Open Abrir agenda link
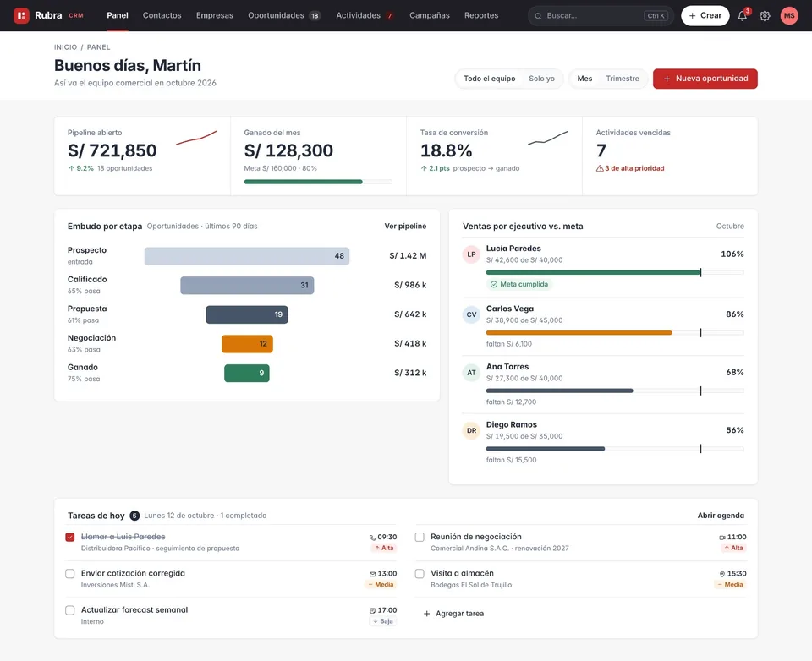 (x=721, y=516)
